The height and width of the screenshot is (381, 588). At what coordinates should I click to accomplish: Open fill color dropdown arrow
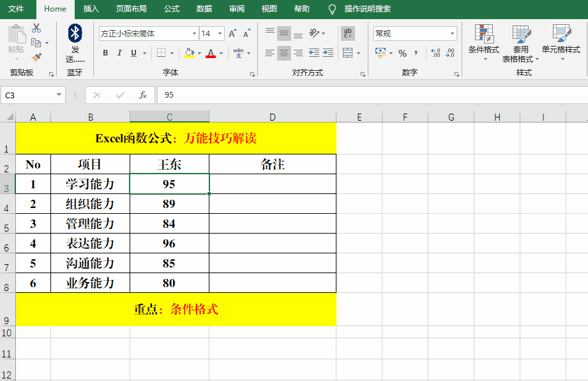coord(199,53)
